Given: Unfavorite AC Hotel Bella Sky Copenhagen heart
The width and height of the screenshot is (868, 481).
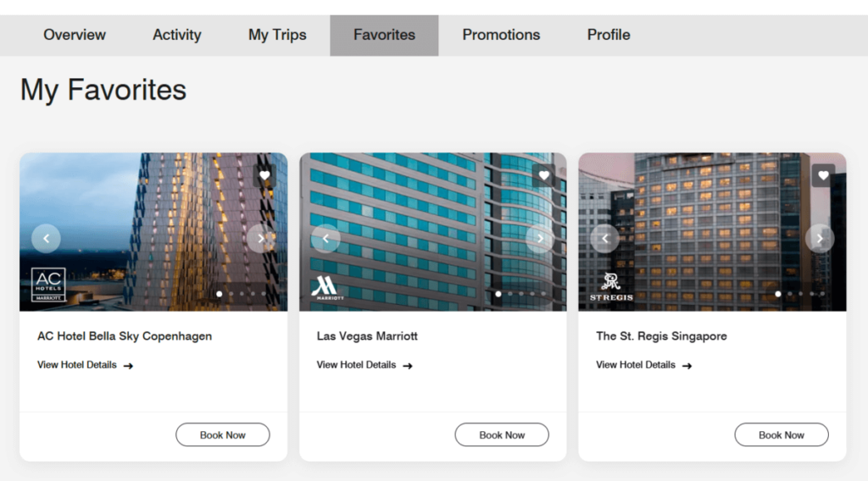Looking at the screenshot, I should point(264,176).
